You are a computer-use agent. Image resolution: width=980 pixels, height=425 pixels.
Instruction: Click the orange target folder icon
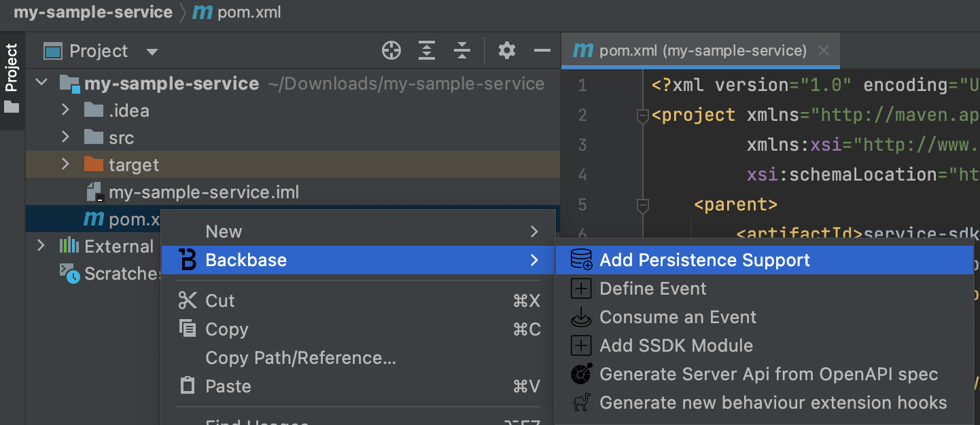click(x=93, y=164)
